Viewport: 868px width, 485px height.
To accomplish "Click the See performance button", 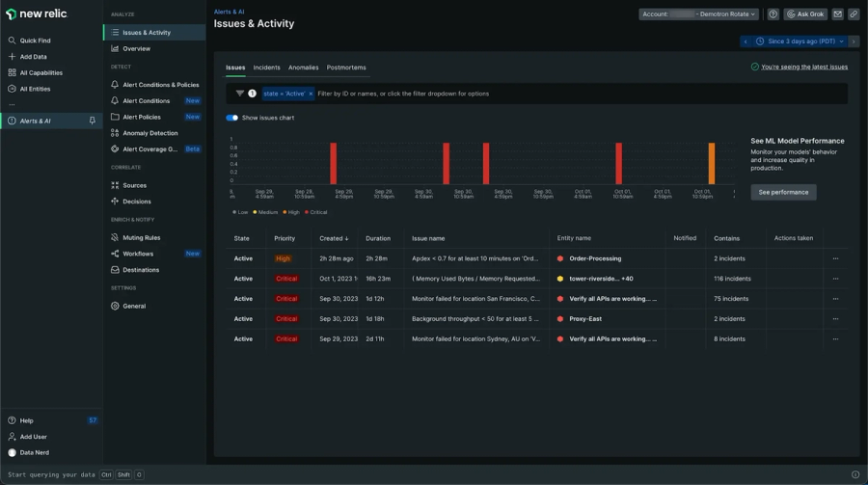I will tap(783, 192).
